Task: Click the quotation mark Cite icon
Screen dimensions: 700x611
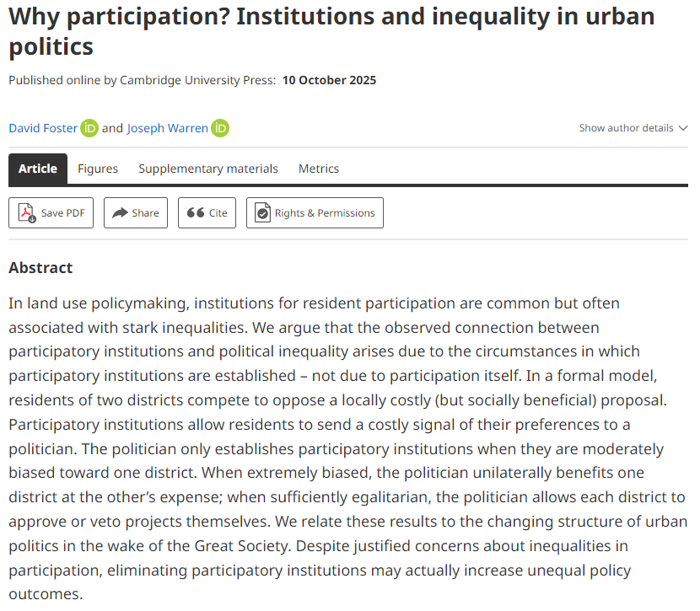Action: pos(195,213)
